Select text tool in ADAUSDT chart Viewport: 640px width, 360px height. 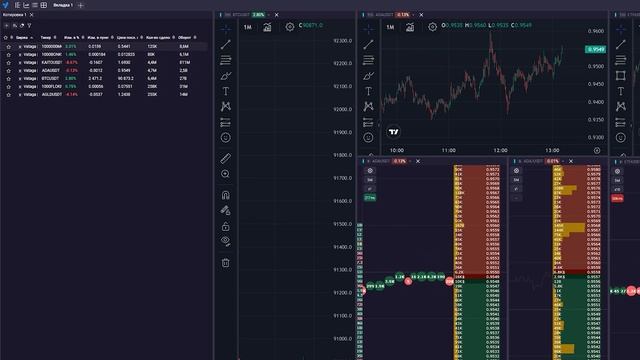pos(368,91)
